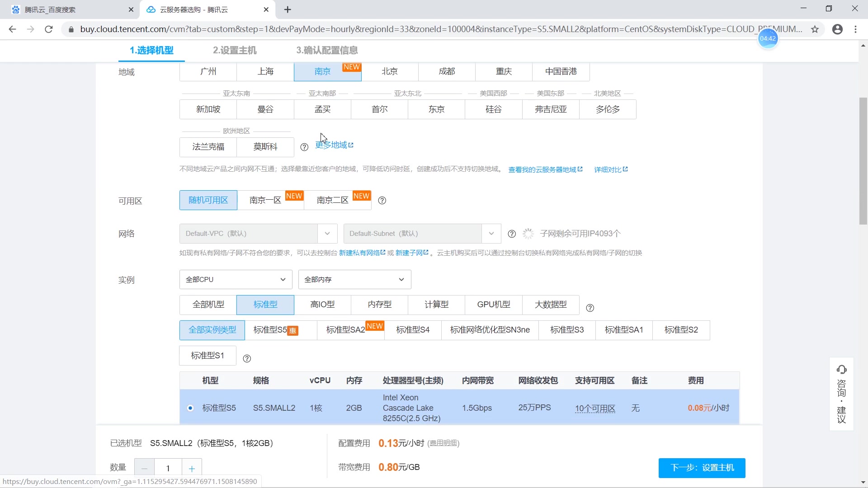
Task: Open 查看我的云服务器地域 link
Action: [x=545, y=169]
